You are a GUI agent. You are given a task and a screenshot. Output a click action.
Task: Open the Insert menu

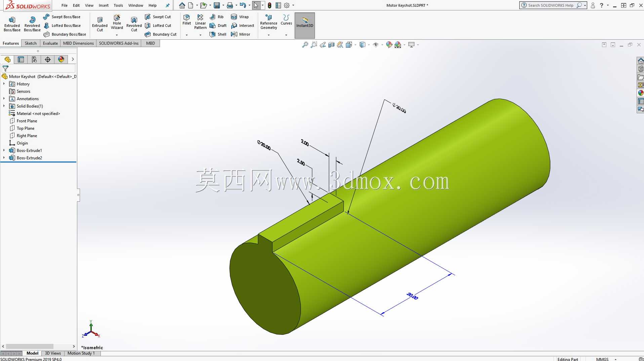click(x=104, y=5)
